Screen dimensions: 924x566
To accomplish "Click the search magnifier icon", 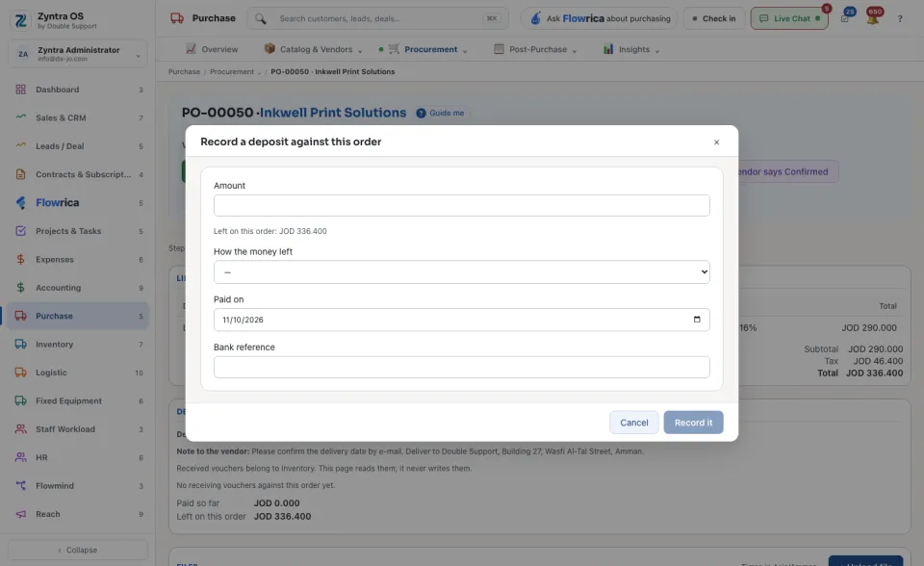I will (x=261, y=19).
